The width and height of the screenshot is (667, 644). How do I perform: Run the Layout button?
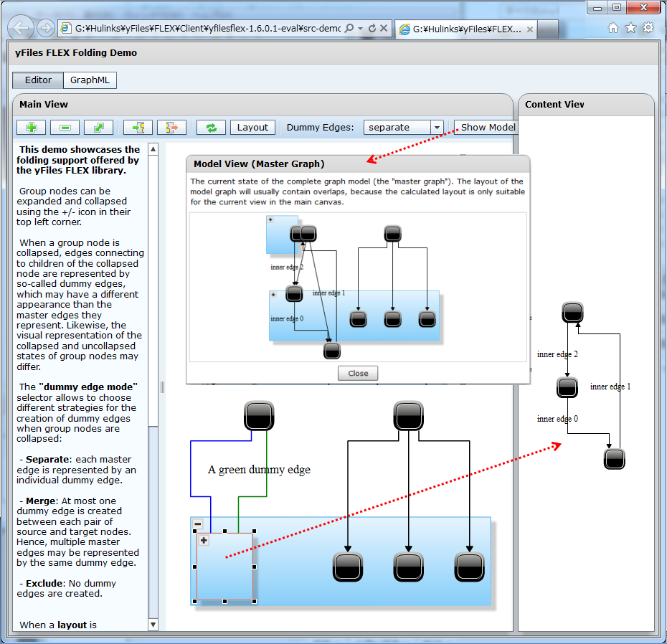[x=252, y=127]
